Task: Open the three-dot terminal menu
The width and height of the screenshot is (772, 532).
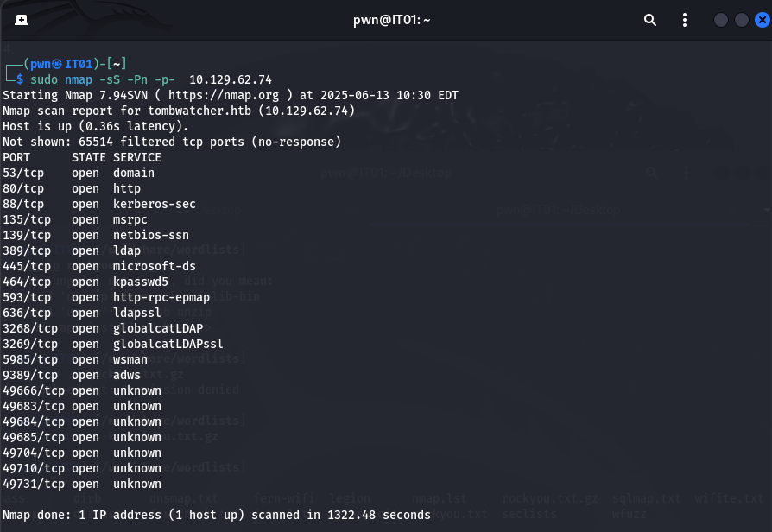Action: pos(686,20)
